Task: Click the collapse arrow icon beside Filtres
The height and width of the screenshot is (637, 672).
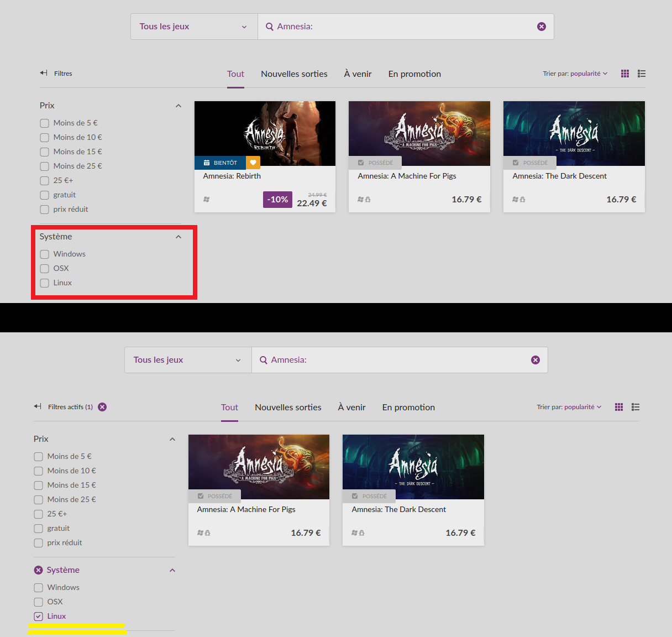Action: pyautogui.click(x=44, y=73)
